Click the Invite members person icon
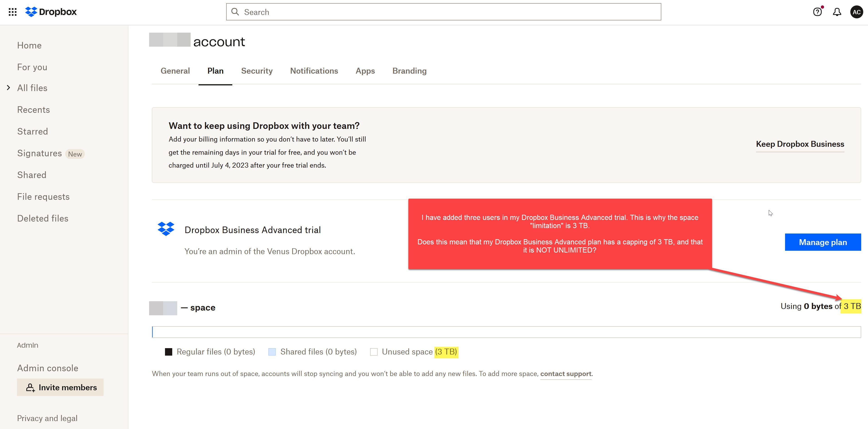Image resolution: width=868 pixels, height=429 pixels. coord(30,388)
